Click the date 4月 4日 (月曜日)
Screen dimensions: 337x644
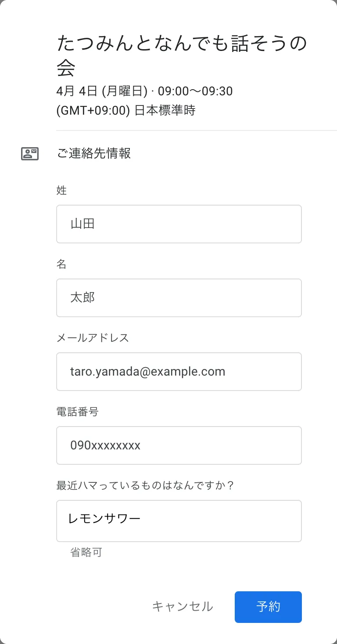coord(102,91)
